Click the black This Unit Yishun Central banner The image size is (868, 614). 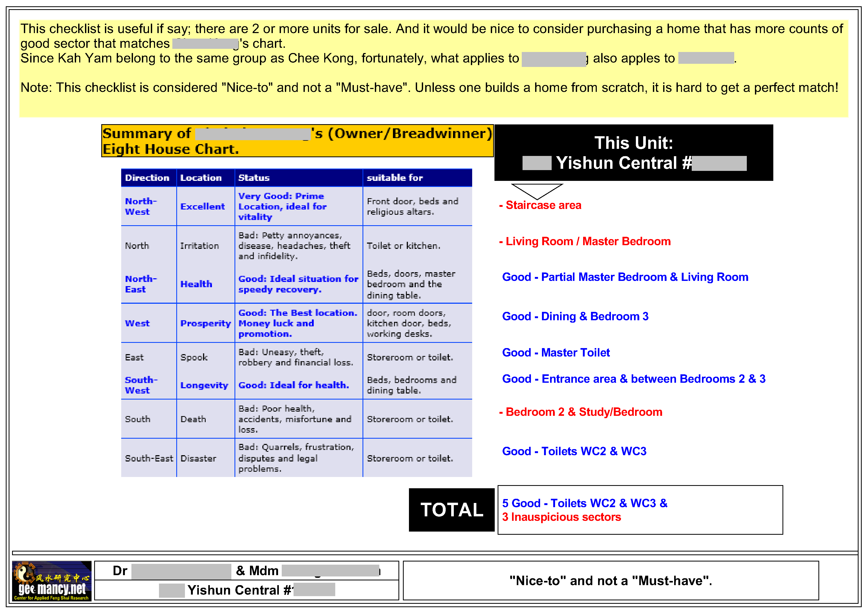coord(633,153)
